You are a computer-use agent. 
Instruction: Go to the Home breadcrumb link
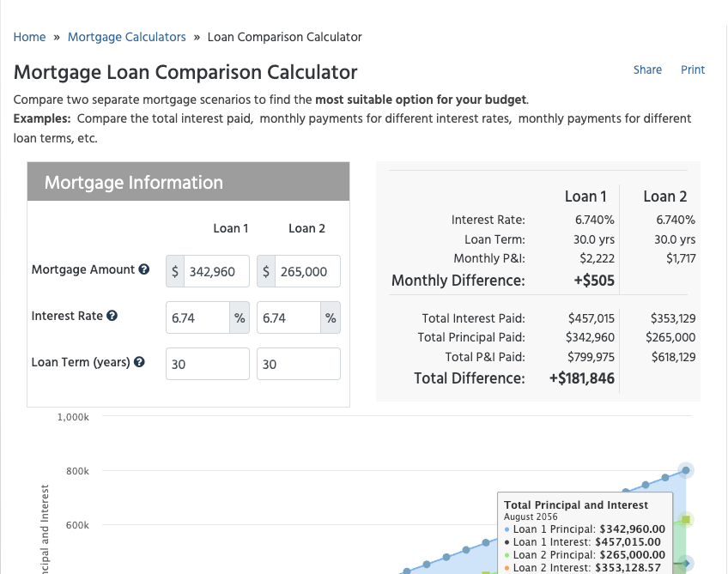[x=29, y=37]
